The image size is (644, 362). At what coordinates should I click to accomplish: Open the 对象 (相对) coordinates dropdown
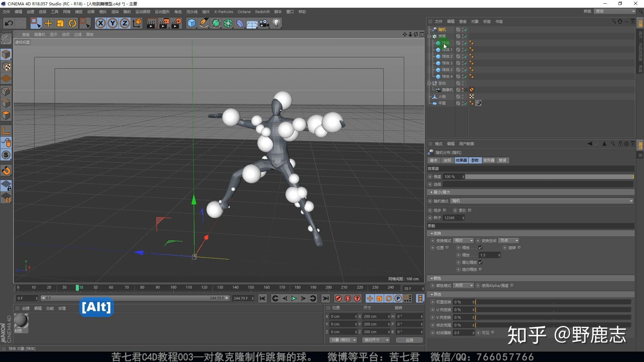[343, 340]
